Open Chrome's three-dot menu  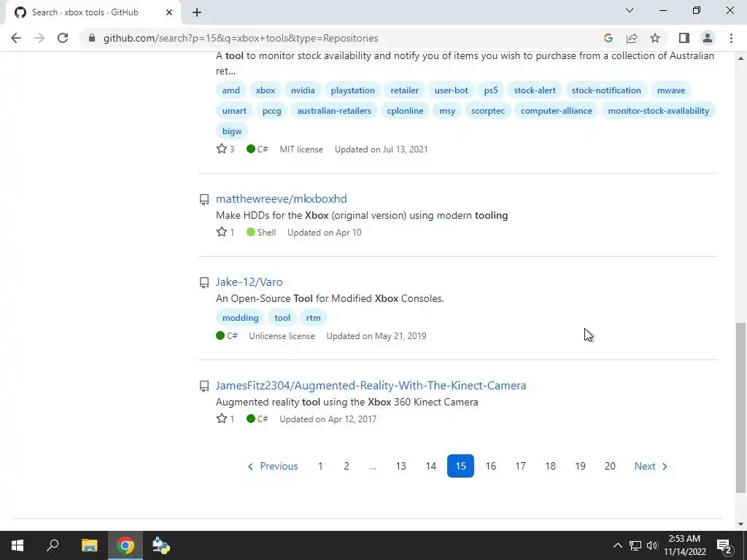pyautogui.click(x=731, y=38)
